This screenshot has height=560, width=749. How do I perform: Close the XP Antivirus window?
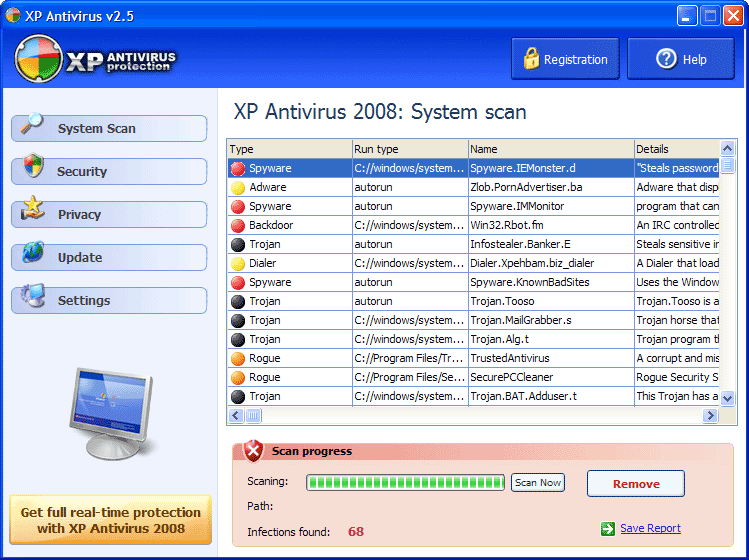tap(733, 16)
